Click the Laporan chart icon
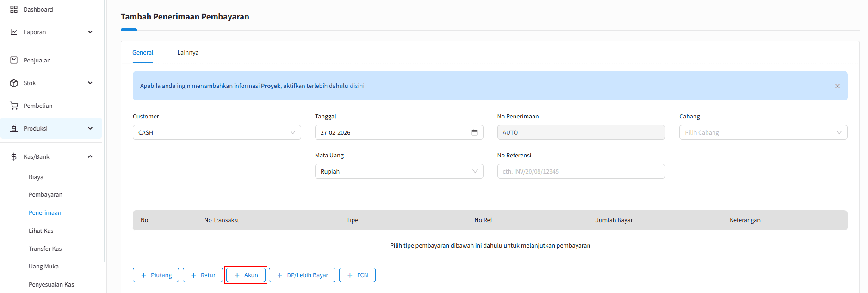This screenshot has height=293, width=868. click(x=14, y=32)
